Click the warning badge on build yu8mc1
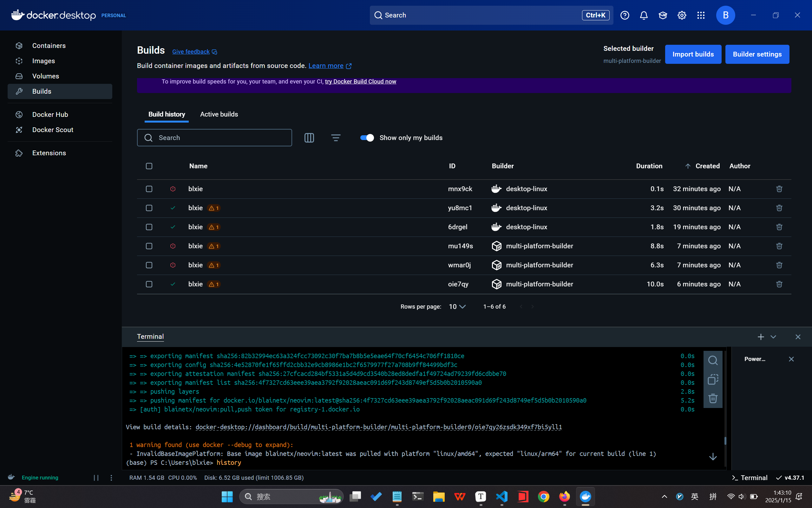812x508 pixels. tap(214, 208)
